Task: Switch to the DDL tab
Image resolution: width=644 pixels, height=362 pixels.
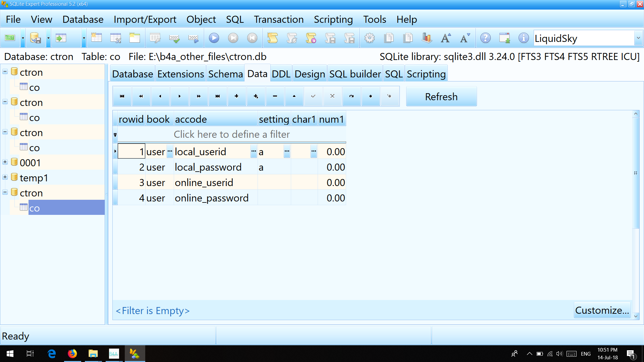Action: [x=281, y=74]
